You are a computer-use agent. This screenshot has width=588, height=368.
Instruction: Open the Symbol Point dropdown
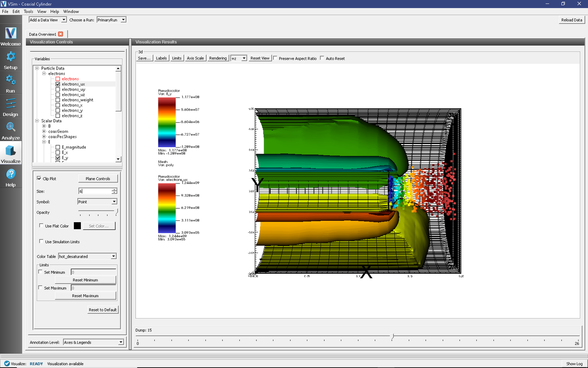[97, 201]
